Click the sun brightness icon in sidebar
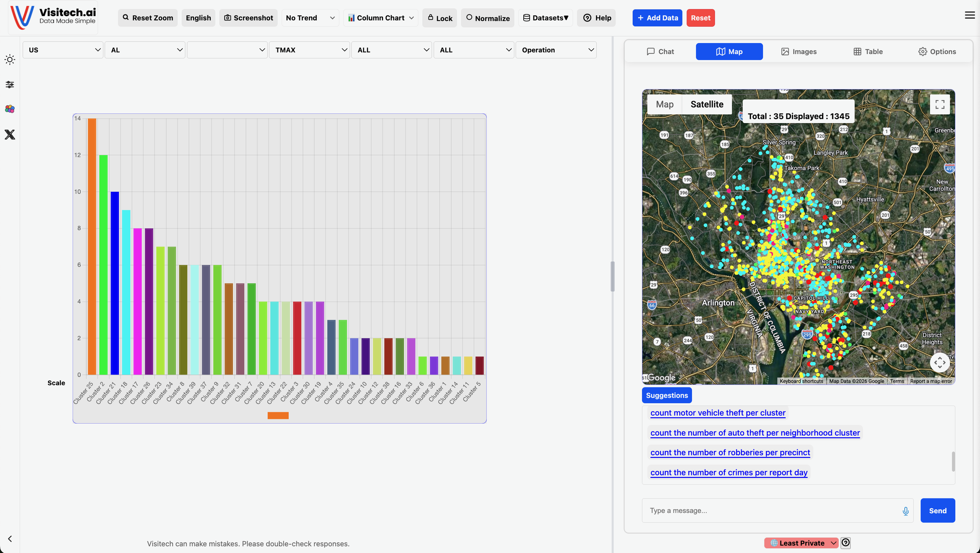The height and width of the screenshot is (553, 980). (10, 60)
